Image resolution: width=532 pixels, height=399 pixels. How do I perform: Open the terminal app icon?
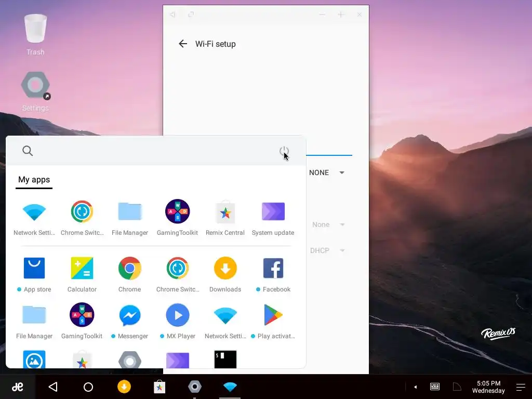click(225, 360)
